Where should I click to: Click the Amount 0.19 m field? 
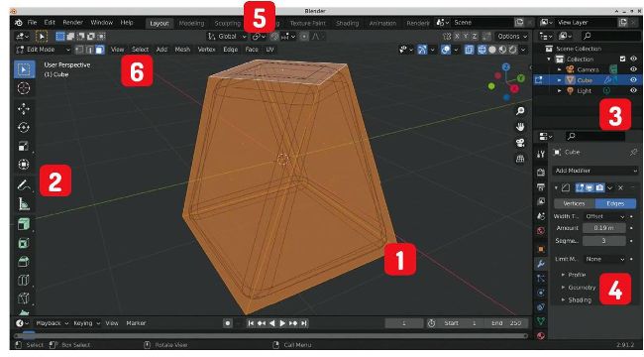pos(603,228)
